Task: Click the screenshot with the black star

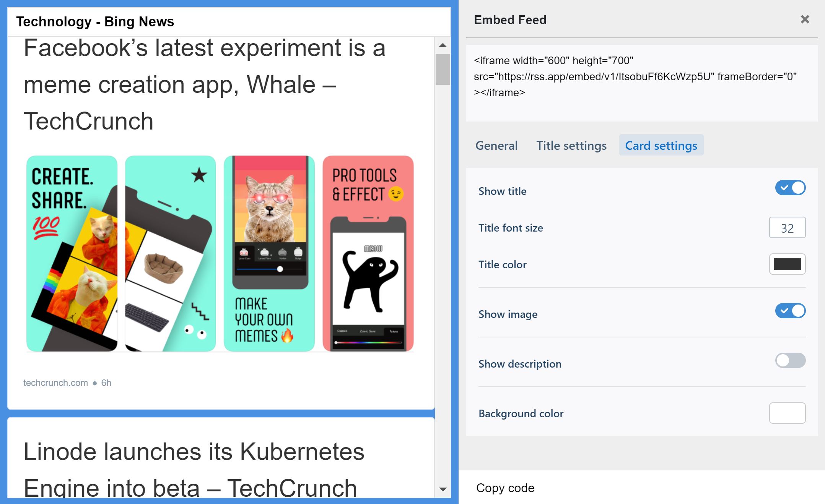Action: [171, 253]
